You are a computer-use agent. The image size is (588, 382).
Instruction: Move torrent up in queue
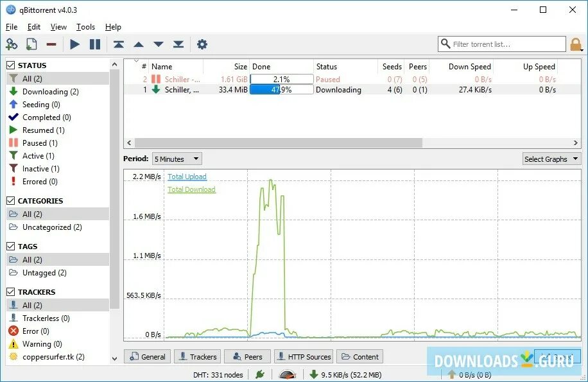pyautogui.click(x=139, y=44)
